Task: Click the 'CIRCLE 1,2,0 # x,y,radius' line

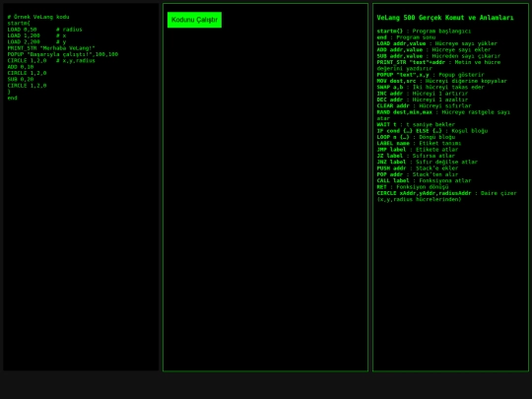Action: (51, 60)
